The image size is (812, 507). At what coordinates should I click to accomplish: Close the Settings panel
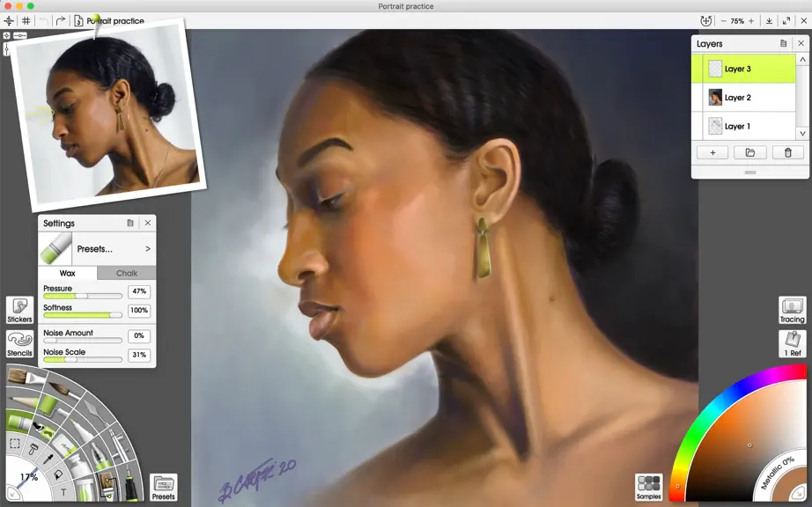pos(148,223)
